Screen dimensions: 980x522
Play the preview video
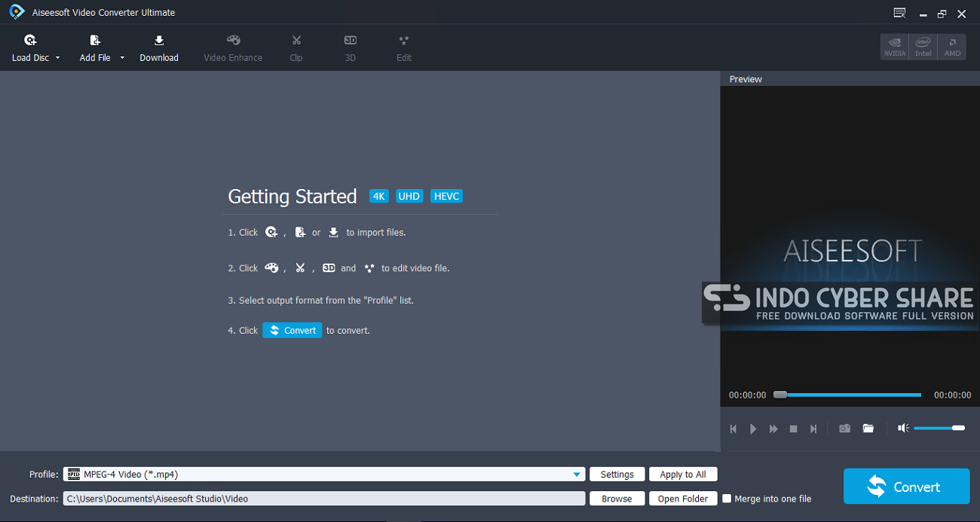753,429
